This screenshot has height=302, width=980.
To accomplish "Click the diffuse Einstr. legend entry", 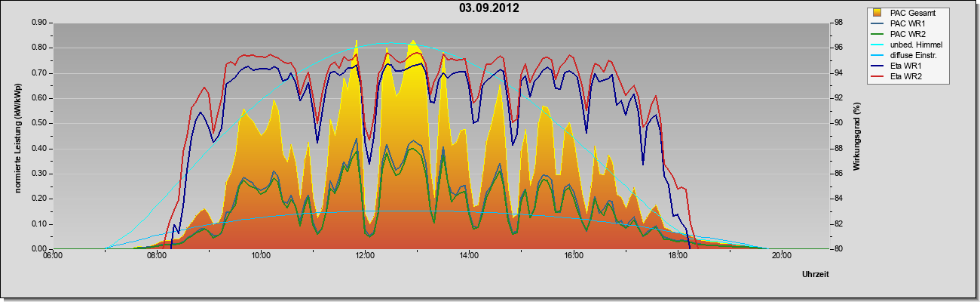I will coord(914,56).
